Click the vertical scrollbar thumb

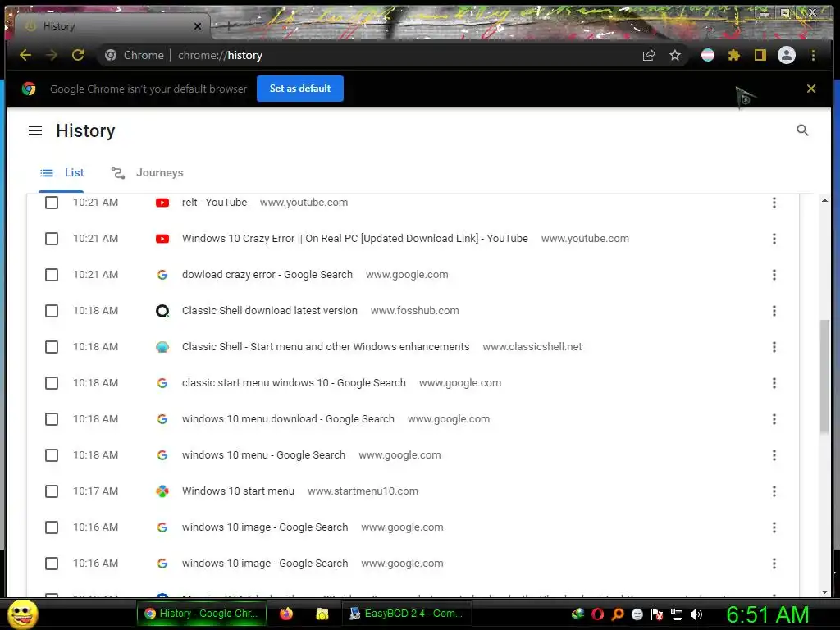pyautogui.click(x=824, y=376)
